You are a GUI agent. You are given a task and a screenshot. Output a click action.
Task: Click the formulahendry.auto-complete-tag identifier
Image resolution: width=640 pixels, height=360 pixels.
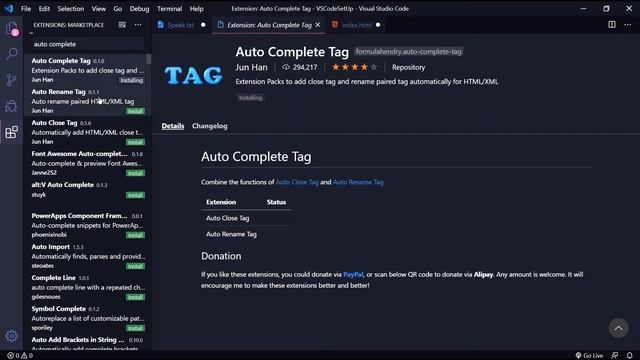coord(408,51)
